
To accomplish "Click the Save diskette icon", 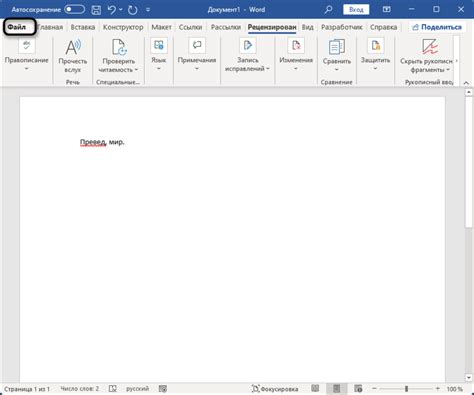I will coord(96,10).
